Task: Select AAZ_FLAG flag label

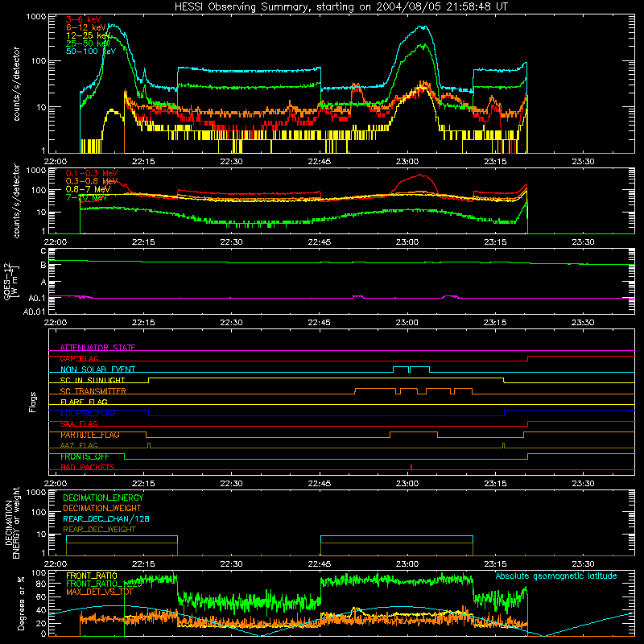Action: pyautogui.click(x=79, y=445)
